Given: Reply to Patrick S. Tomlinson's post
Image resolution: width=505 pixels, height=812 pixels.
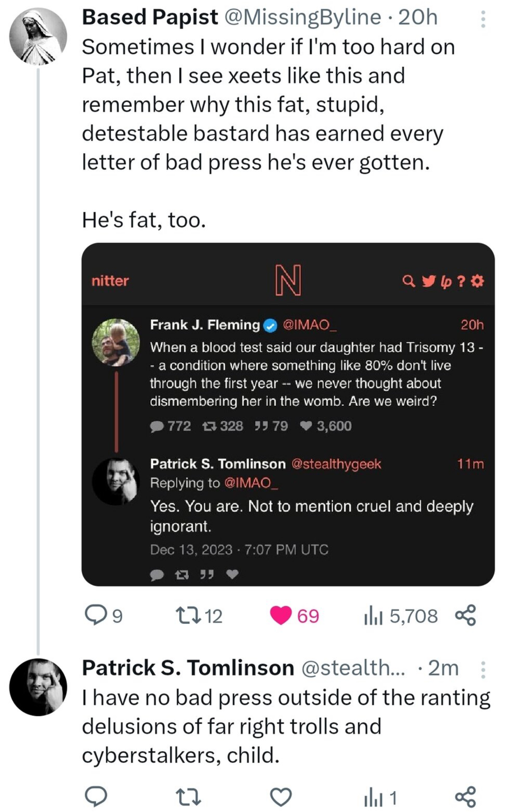Looking at the screenshot, I should (96, 797).
